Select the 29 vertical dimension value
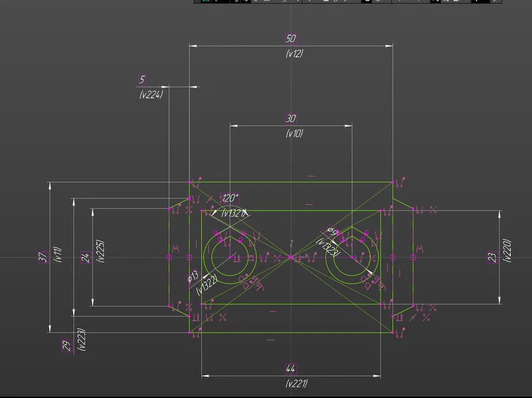Image resolution: width=532 pixels, height=398 pixels. 66,345
